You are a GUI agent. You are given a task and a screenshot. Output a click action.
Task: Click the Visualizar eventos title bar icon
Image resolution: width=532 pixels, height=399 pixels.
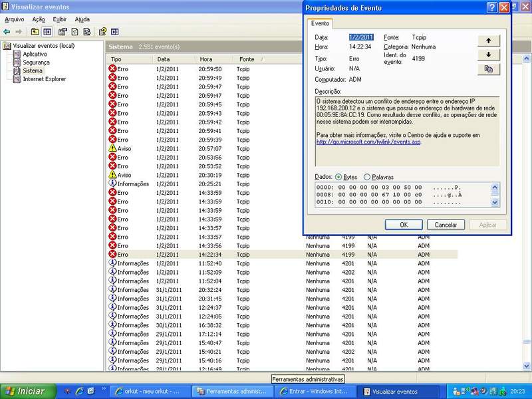click(5, 7)
